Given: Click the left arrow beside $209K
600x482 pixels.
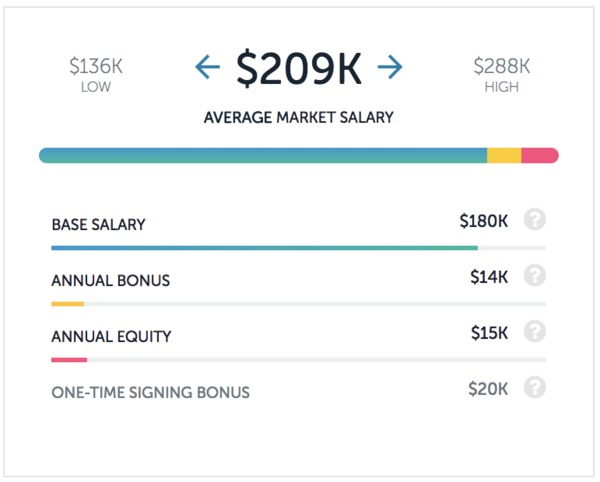Looking at the screenshot, I should pyautogui.click(x=207, y=67).
